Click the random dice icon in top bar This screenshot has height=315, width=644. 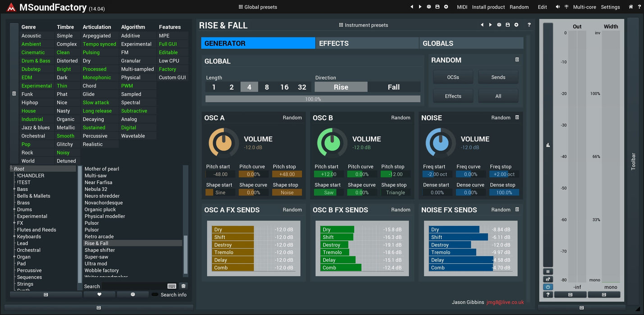(429, 7)
